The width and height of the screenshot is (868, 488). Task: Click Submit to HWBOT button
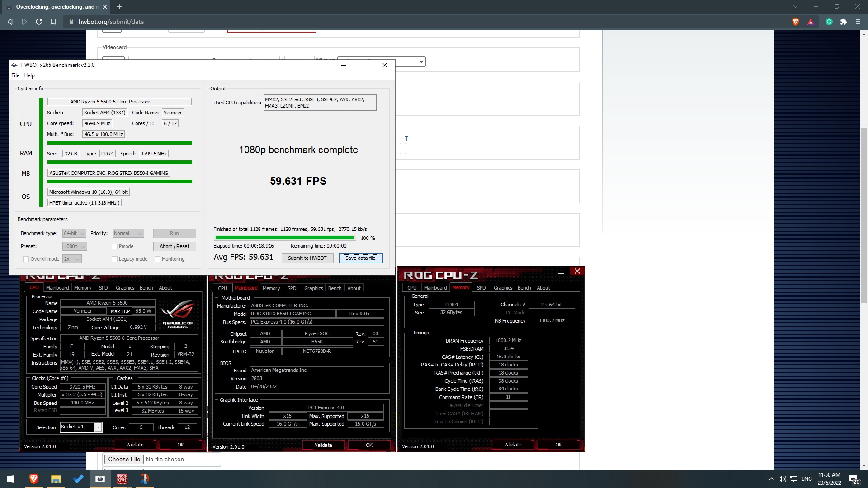pos(307,258)
